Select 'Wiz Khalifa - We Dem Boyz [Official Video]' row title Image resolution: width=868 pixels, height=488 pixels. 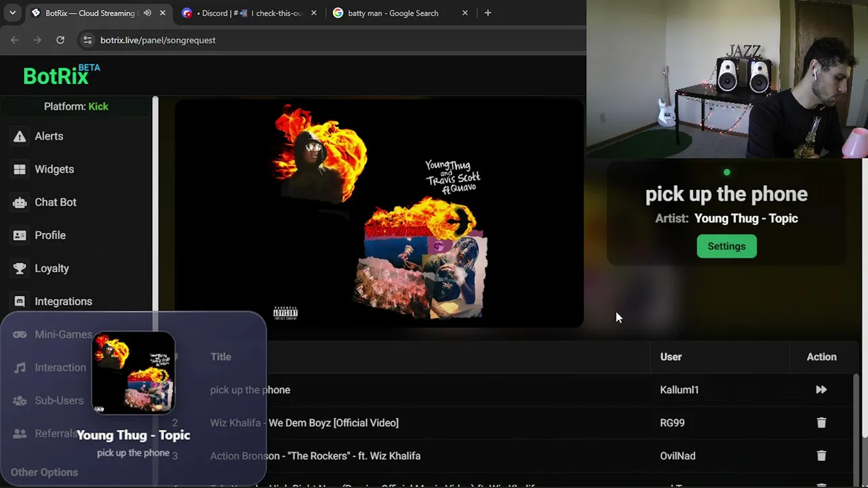[304, 423]
